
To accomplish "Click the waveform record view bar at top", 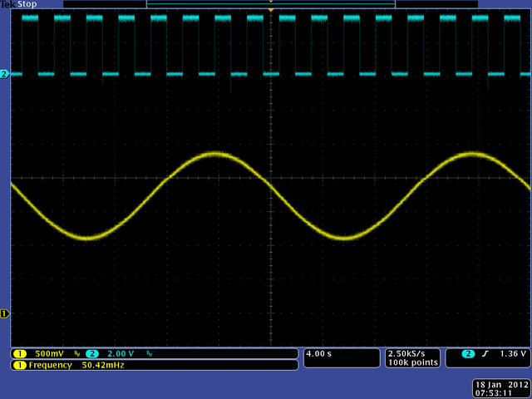I will pos(270,4).
